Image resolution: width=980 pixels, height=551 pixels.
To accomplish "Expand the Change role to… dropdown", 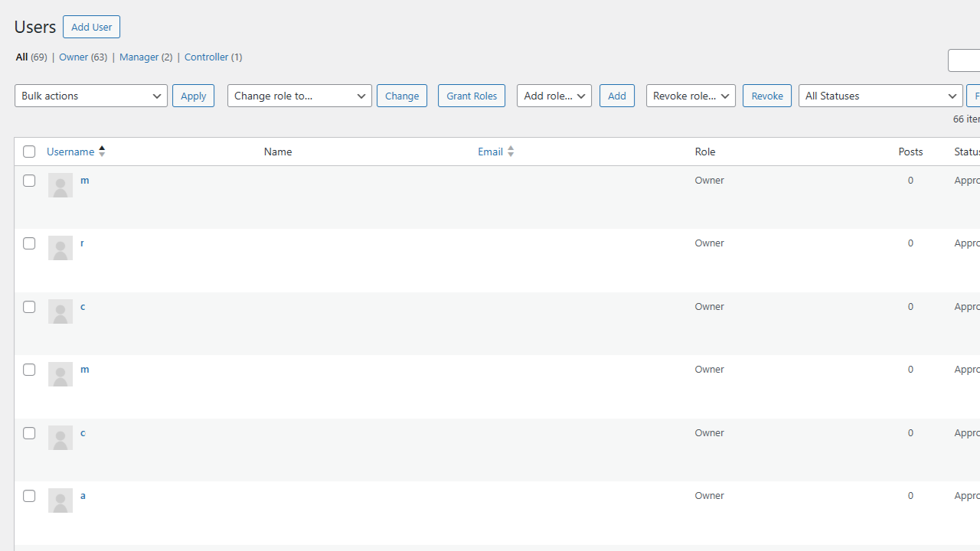I will point(299,96).
